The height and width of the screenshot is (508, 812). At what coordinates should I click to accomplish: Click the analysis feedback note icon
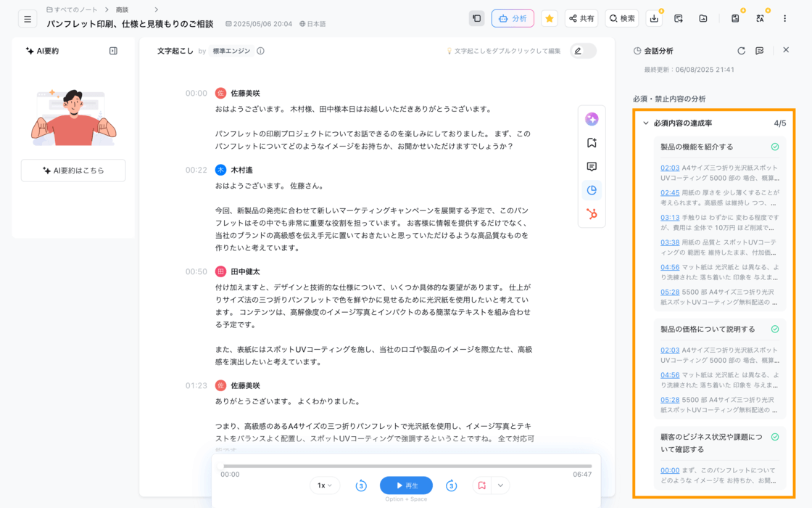(760, 51)
